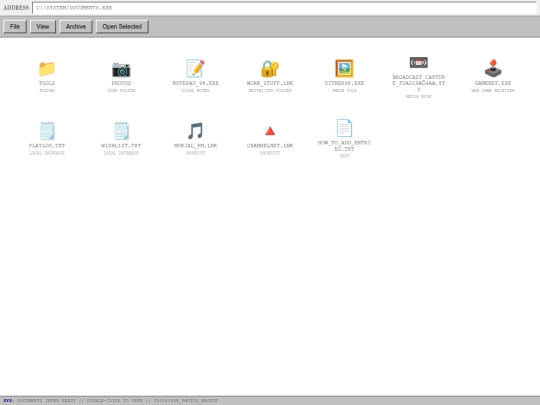Select the PLAYLOG.TXT notepad icon
The image size is (540, 405).
[47, 131]
